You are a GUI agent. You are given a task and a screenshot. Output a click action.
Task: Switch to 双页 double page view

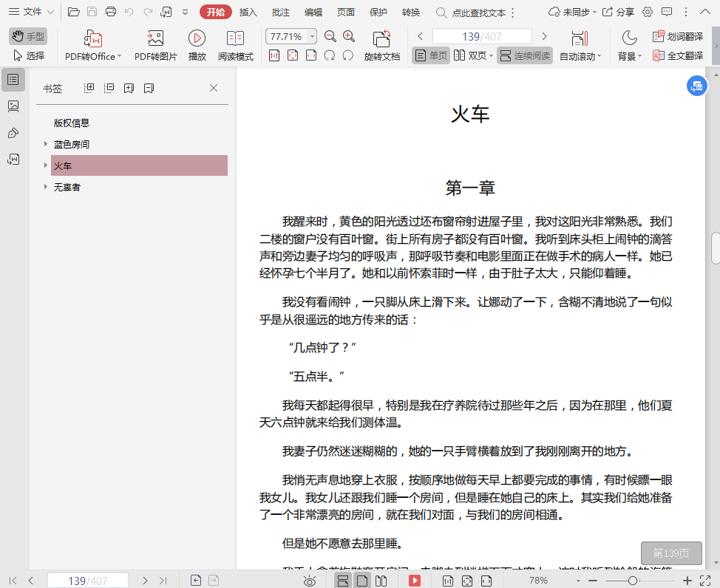point(473,55)
